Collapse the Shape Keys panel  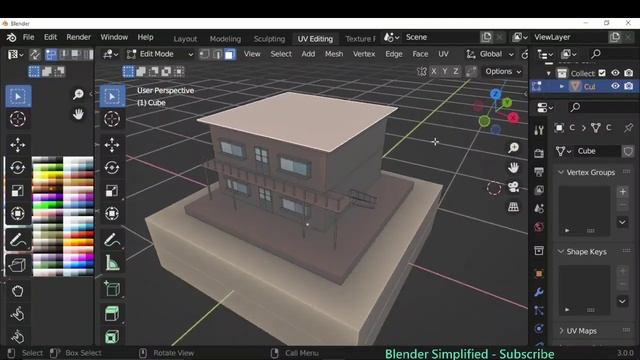(x=561, y=252)
